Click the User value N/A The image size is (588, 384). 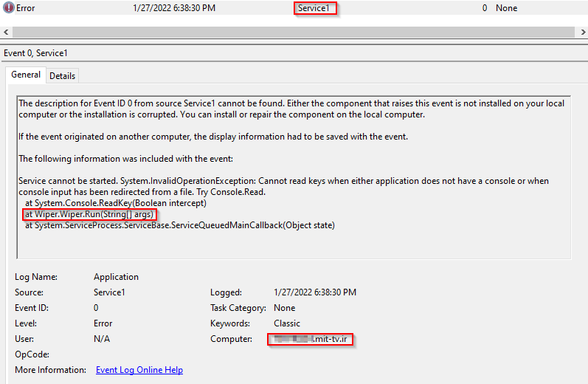pos(102,339)
